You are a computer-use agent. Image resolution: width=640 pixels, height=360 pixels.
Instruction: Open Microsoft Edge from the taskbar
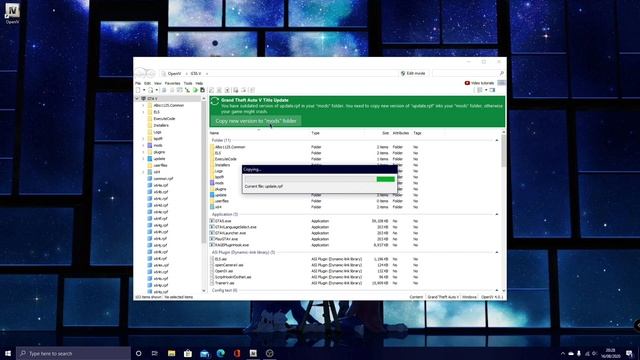[x=221, y=353]
